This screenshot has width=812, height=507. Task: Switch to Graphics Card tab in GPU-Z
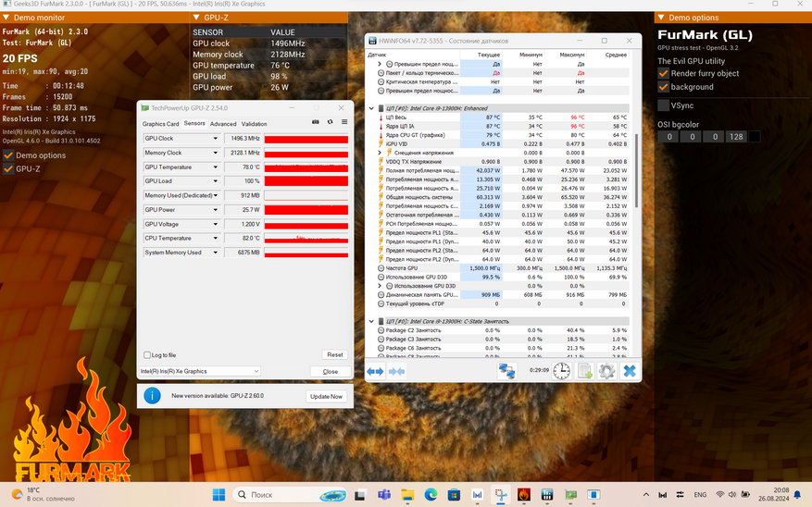click(160, 124)
